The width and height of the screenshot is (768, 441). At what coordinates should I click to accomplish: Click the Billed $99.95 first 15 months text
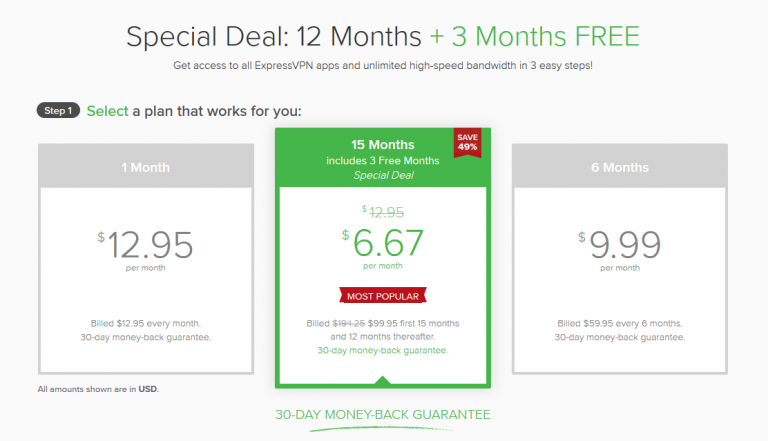[383, 323]
